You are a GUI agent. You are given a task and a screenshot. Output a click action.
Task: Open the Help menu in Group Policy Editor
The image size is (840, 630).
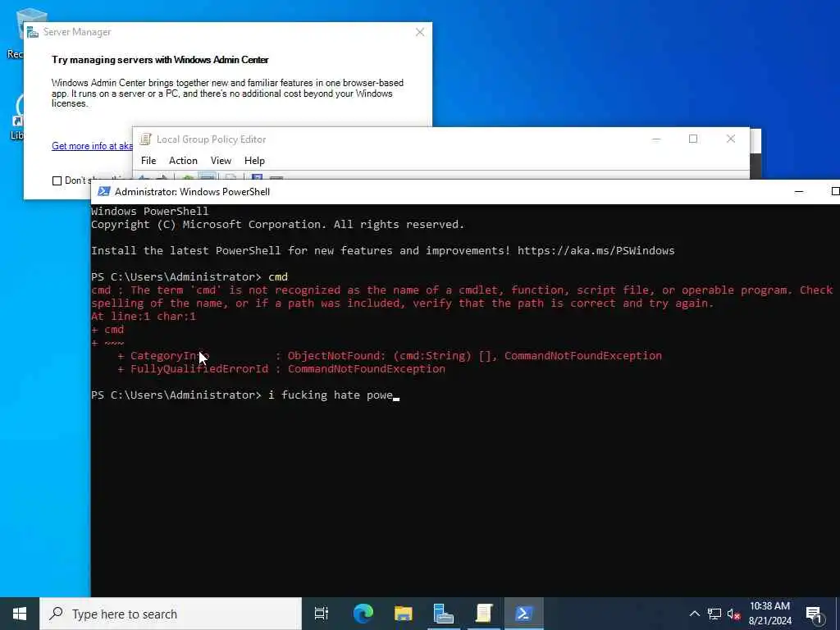254,161
